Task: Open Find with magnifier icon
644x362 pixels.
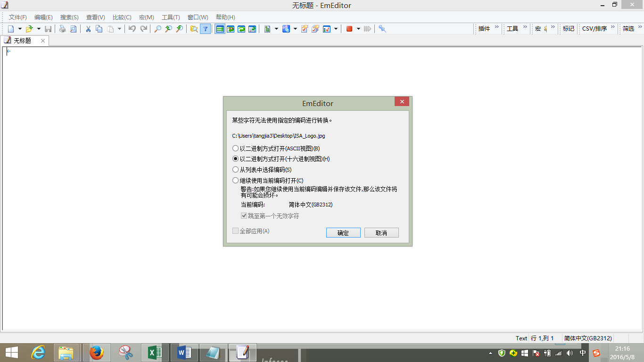Action: [158, 29]
